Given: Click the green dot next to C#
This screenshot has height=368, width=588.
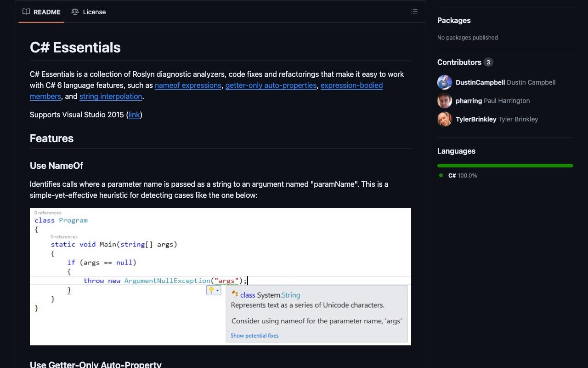Looking at the screenshot, I should (x=441, y=175).
